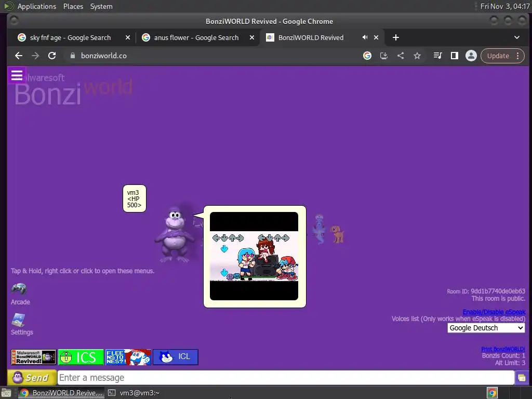532x399 pixels.
Task: Click the This room is public text
Action: point(498,299)
